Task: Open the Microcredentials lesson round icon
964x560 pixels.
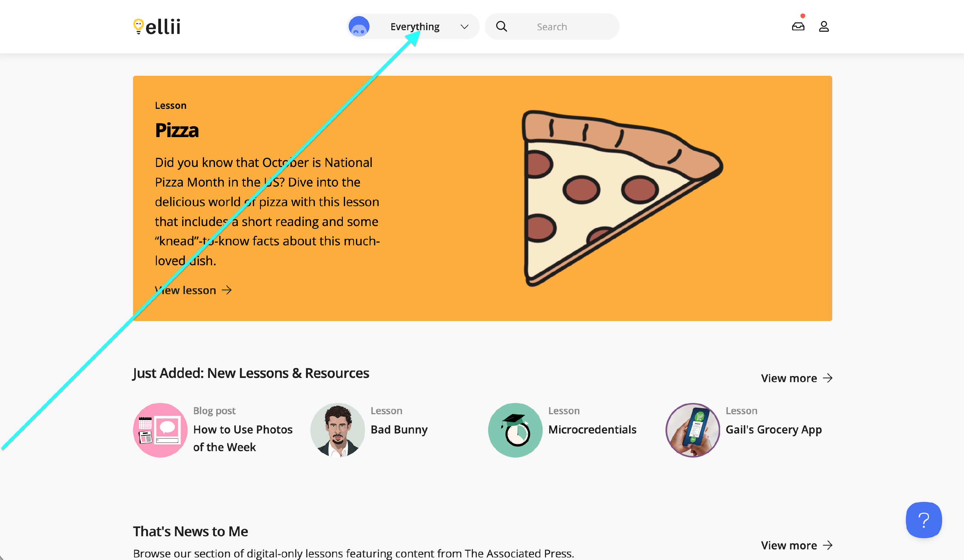Action: 515,430
